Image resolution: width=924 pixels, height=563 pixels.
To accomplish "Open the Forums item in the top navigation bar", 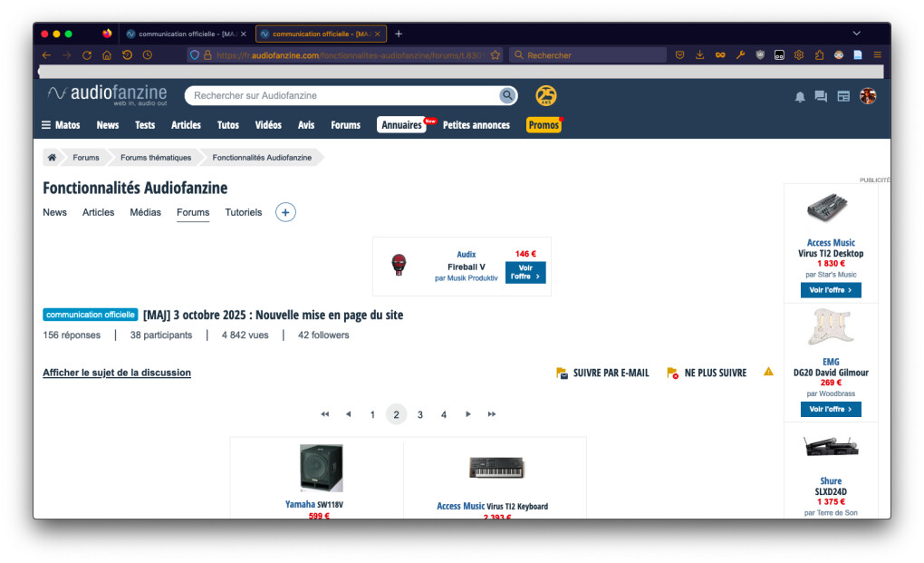I will pyautogui.click(x=345, y=125).
